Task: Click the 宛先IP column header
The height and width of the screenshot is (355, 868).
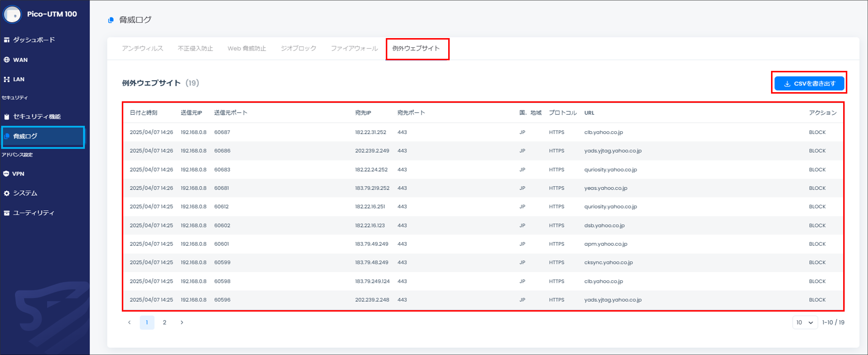Action: coord(363,113)
